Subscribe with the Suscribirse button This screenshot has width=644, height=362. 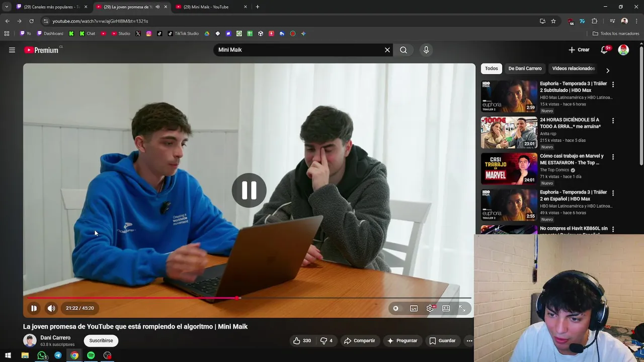click(x=101, y=340)
